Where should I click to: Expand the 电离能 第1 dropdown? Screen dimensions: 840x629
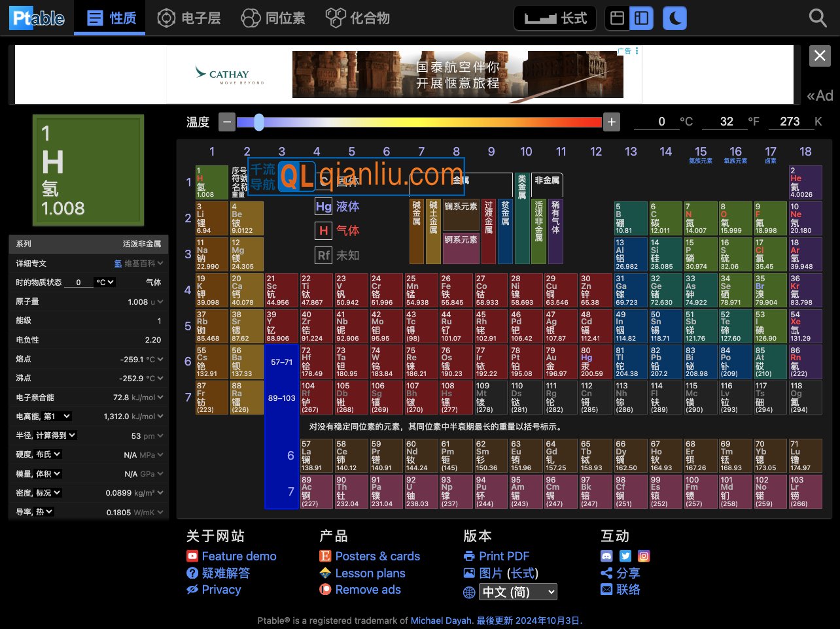click(x=58, y=416)
